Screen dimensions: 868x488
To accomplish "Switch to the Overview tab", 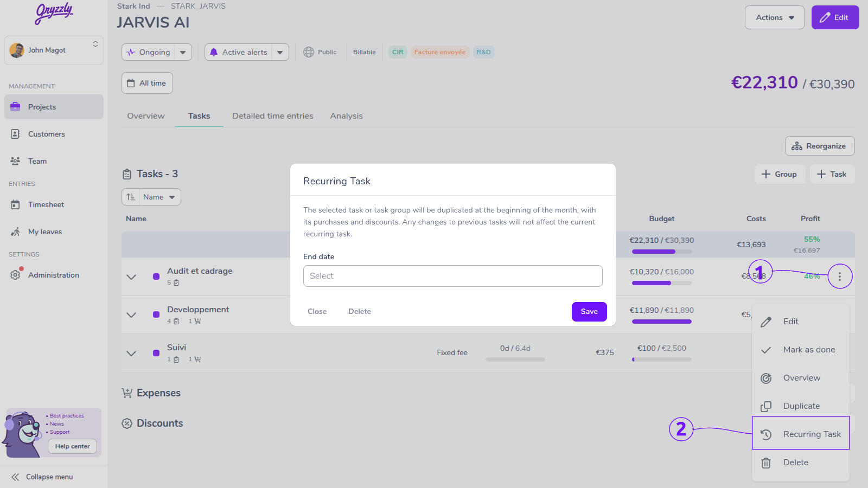I will coord(146,116).
